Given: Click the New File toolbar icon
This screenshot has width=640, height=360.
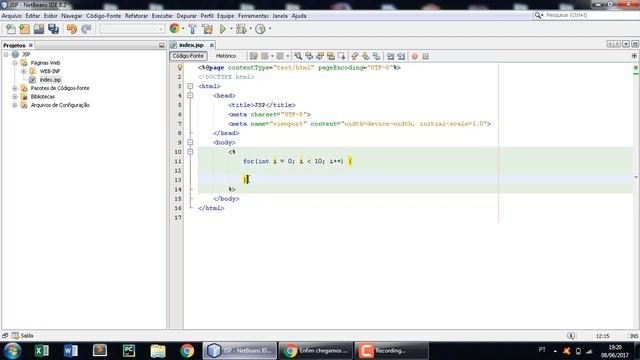Looking at the screenshot, I should point(11,29).
